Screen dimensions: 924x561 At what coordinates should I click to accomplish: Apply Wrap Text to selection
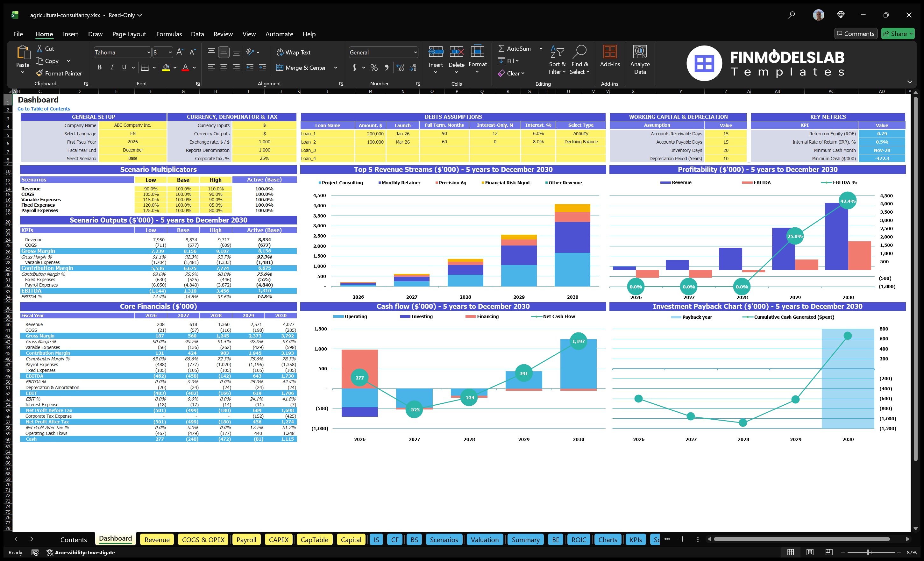[294, 52]
